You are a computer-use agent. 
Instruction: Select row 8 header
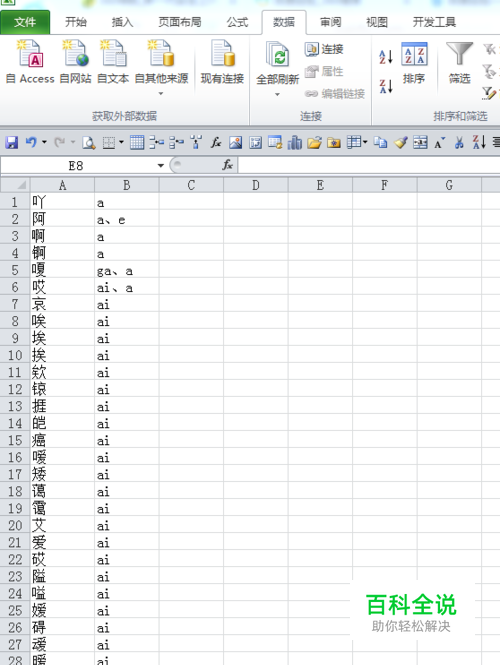(15, 321)
